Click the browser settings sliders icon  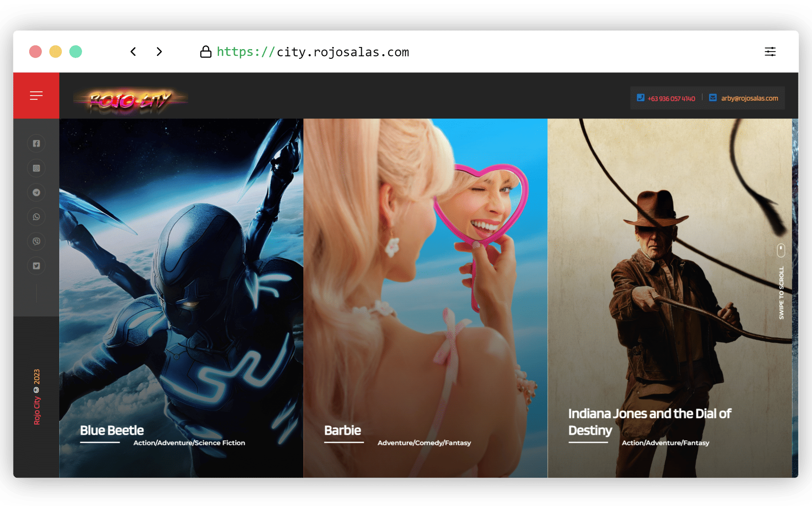(x=770, y=52)
